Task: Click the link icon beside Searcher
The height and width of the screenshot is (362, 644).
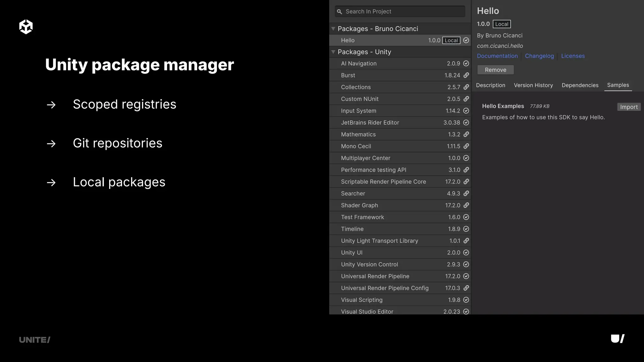Action: 466,194
